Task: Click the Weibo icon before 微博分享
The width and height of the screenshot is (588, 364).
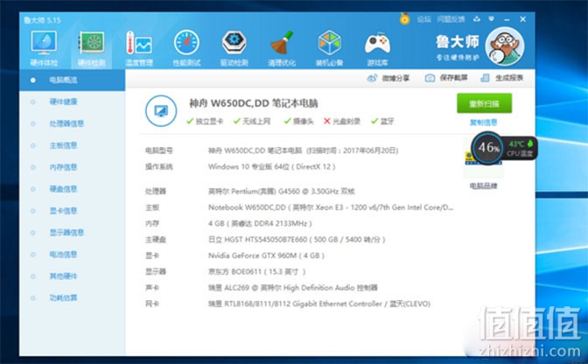Action: pos(372,78)
